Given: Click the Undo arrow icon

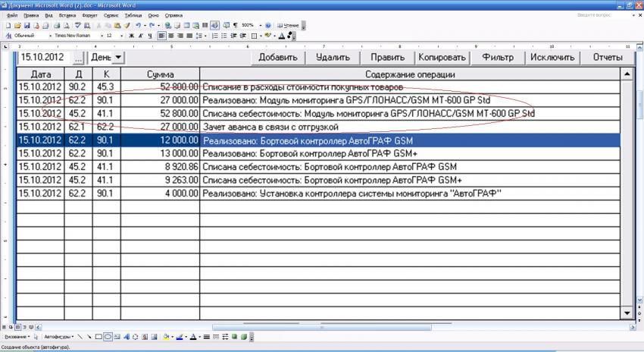Looking at the screenshot, I should tap(137, 25).
